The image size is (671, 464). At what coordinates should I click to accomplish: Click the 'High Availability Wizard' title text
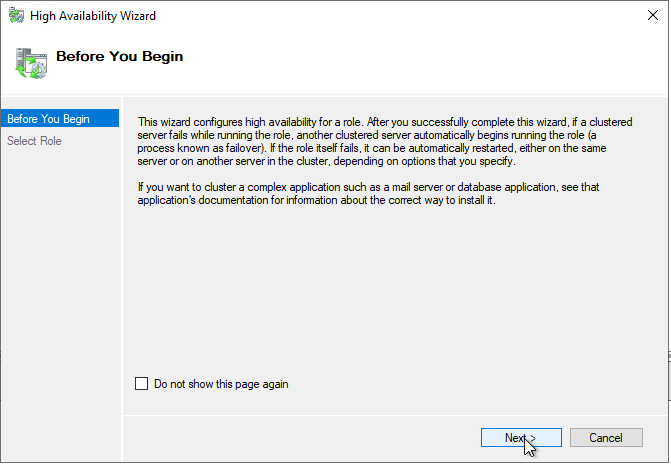tap(93, 16)
